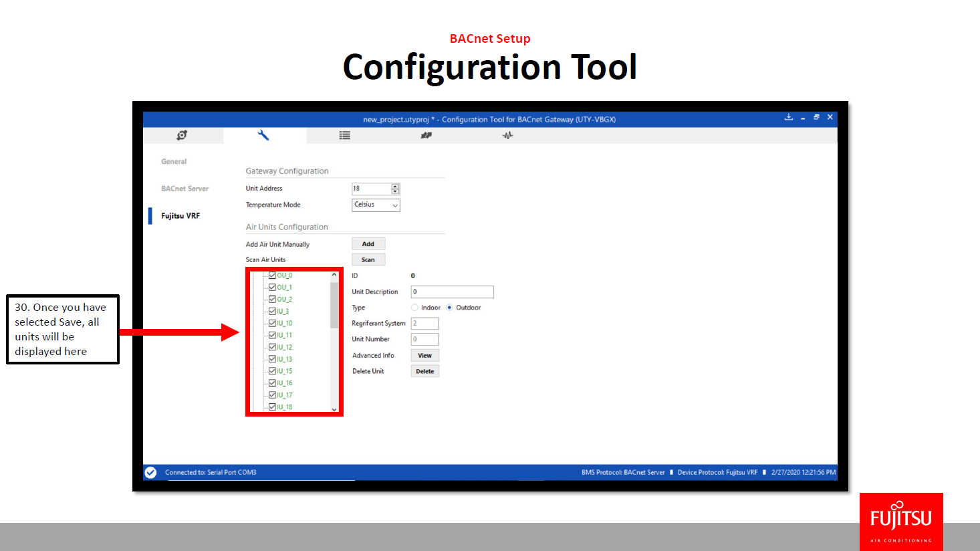
Task: Open the Temperature Mode Celsius dropdown
Action: click(376, 205)
